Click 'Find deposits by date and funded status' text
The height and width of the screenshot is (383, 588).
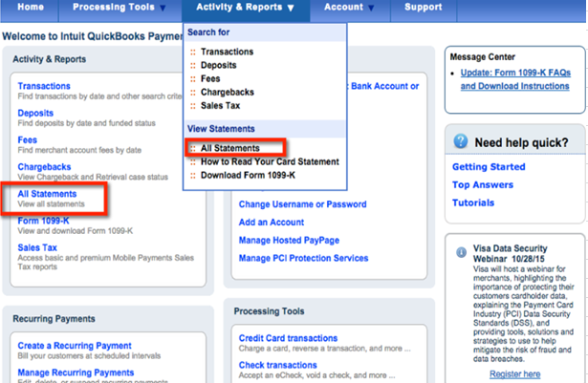(86, 123)
